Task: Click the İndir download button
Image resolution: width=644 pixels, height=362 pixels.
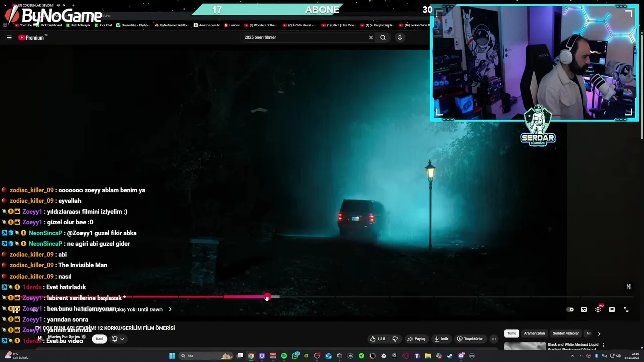Action: click(441, 339)
